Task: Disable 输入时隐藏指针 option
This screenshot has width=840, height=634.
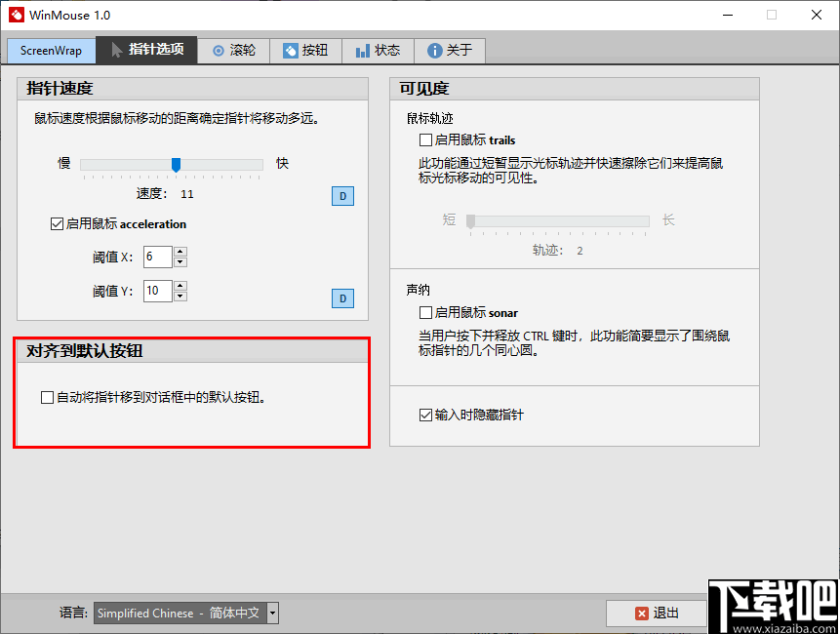Action: pyautogui.click(x=425, y=414)
